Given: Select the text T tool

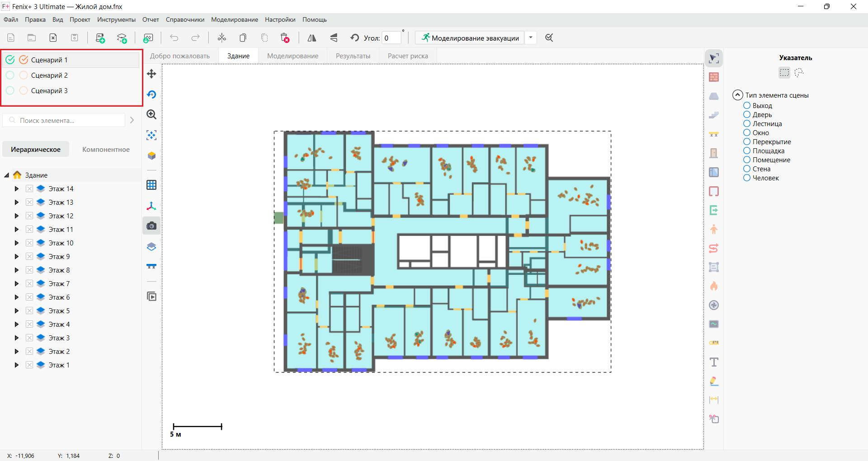Looking at the screenshot, I should (x=714, y=362).
